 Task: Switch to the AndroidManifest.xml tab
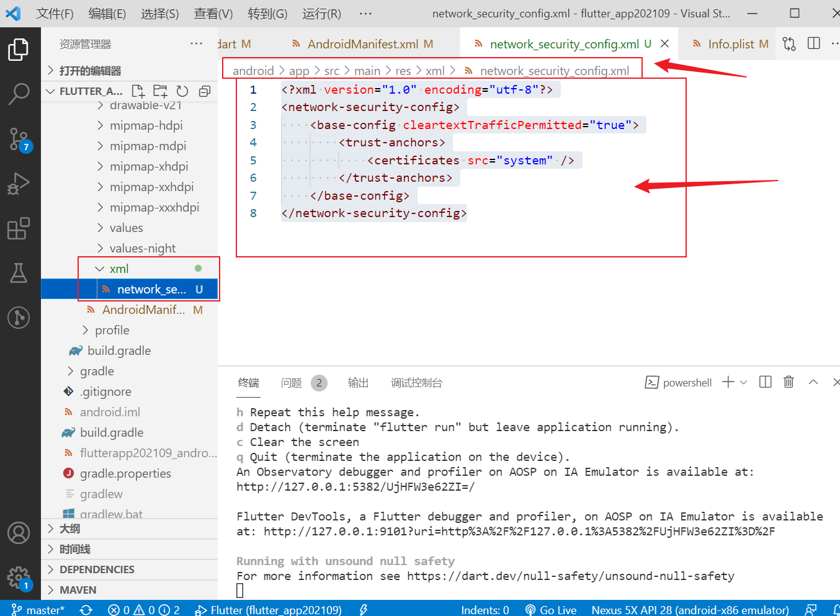coord(362,43)
